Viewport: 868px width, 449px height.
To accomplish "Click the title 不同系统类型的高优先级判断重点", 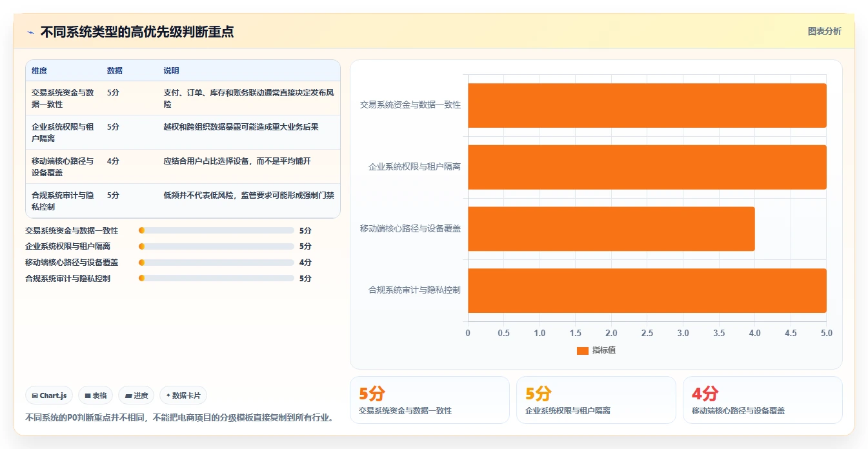I will (137, 32).
